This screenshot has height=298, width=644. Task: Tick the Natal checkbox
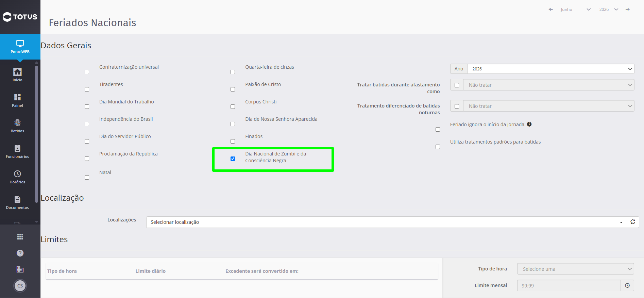[x=87, y=178]
